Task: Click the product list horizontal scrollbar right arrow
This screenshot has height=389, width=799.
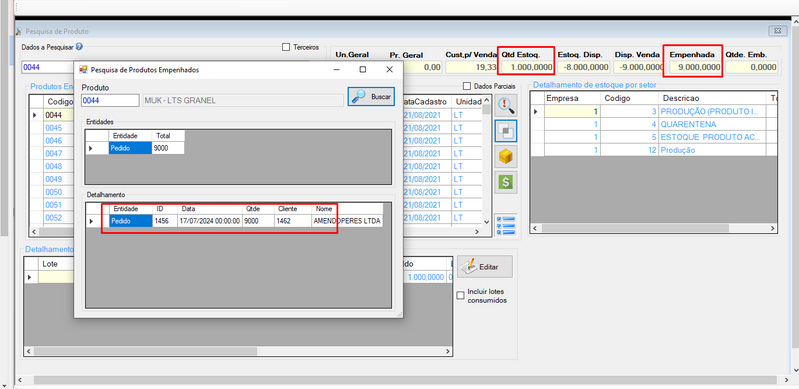Action: [x=477, y=231]
